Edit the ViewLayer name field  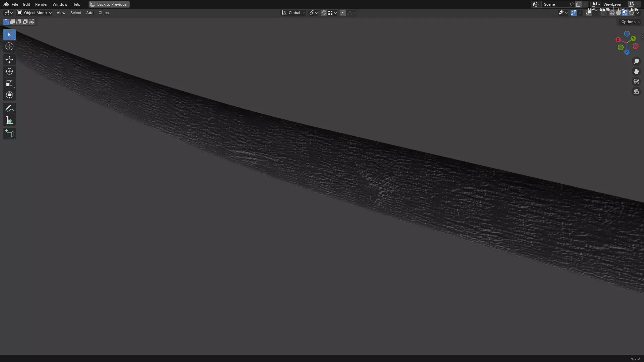[x=614, y=4]
